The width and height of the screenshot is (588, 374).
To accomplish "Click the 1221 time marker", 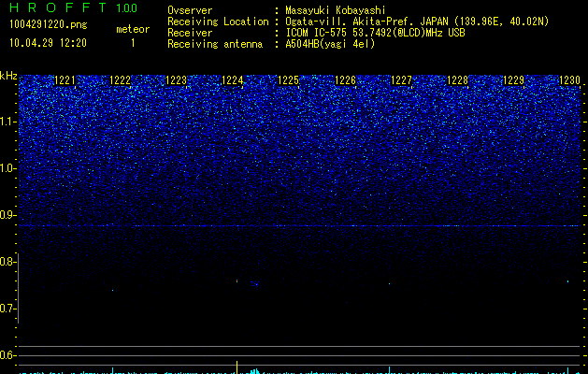I will pyautogui.click(x=65, y=80).
